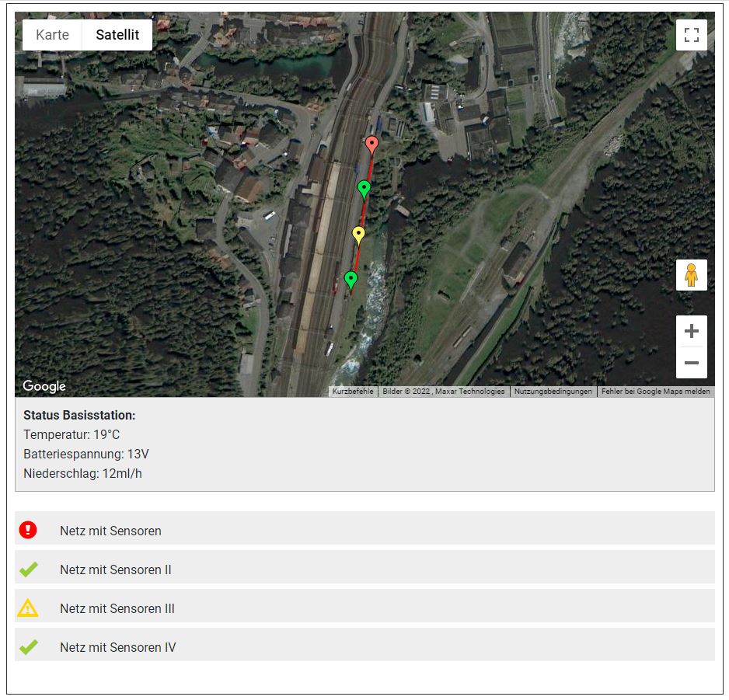Zoom out on the map
The height and width of the screenshot is (700, 729).
tap(691, 363)
